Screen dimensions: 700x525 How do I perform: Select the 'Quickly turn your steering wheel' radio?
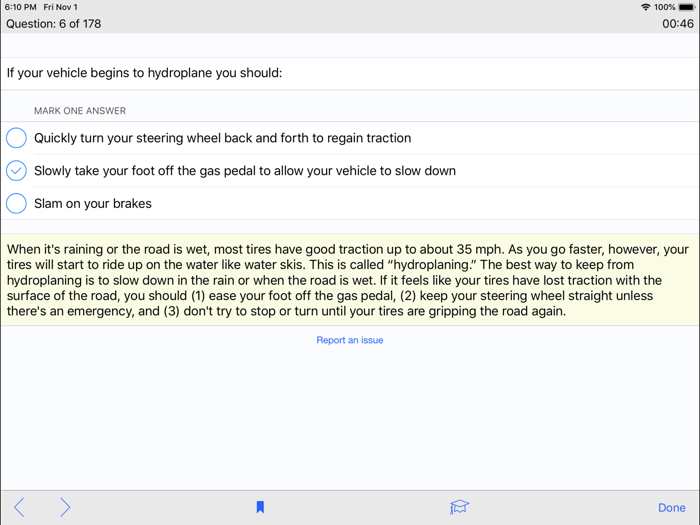(16, 138)
